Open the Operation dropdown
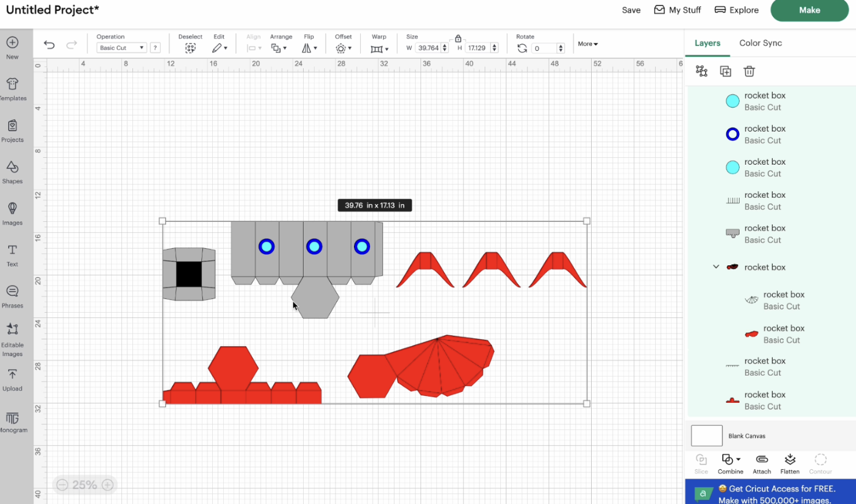Viewport: 856px width, 504px height. [x=121, y=47]
